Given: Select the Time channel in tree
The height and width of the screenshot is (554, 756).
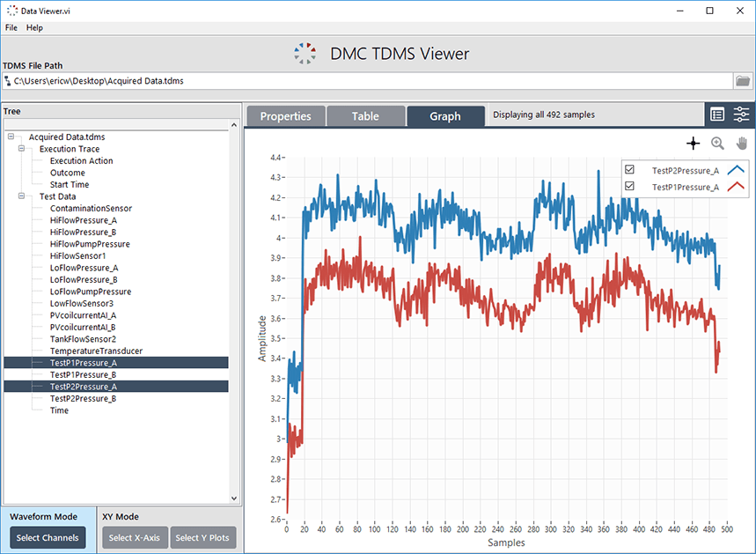Looking at the screenshot, I should tap(59, 410).
